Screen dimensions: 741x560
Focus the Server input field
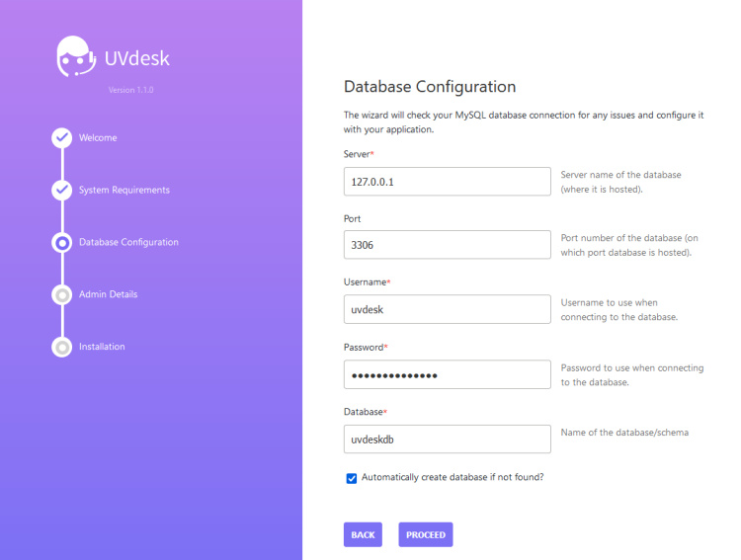coord(447,182)
